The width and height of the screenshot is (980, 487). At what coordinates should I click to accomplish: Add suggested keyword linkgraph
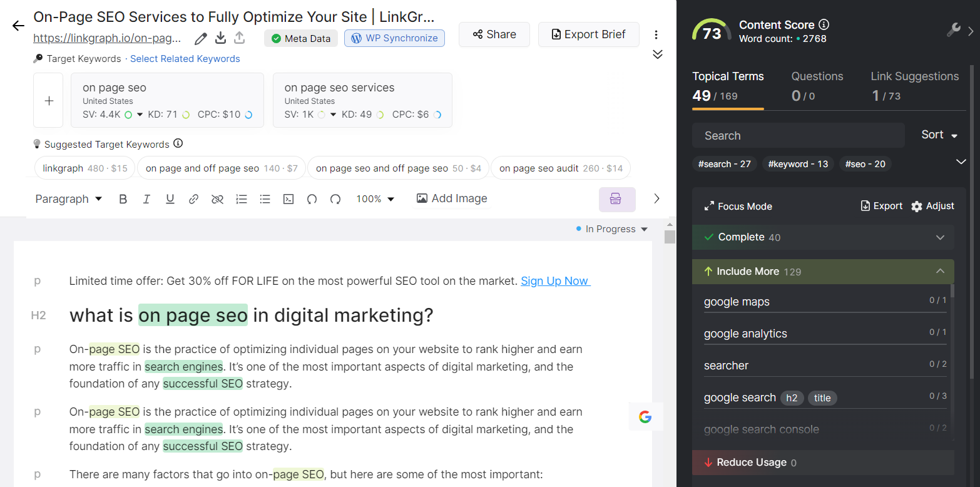(85, 168)
